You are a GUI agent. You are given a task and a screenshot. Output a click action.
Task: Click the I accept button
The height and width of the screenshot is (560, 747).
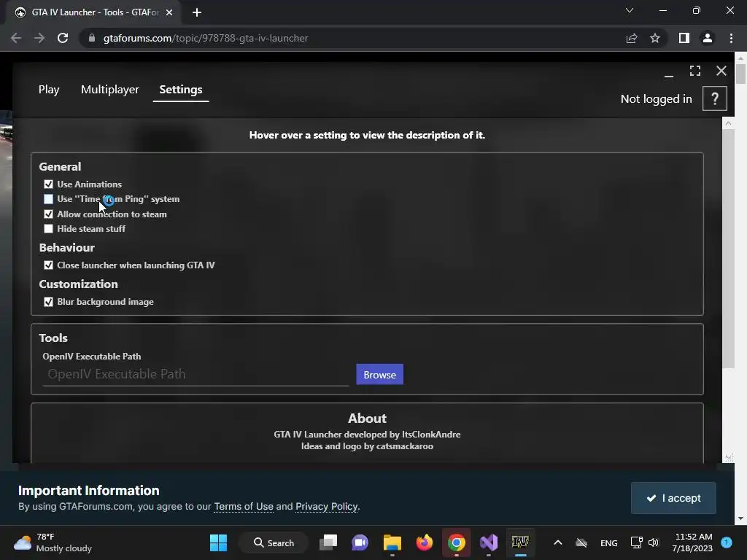pyautogui.click(x=673, y=498)
